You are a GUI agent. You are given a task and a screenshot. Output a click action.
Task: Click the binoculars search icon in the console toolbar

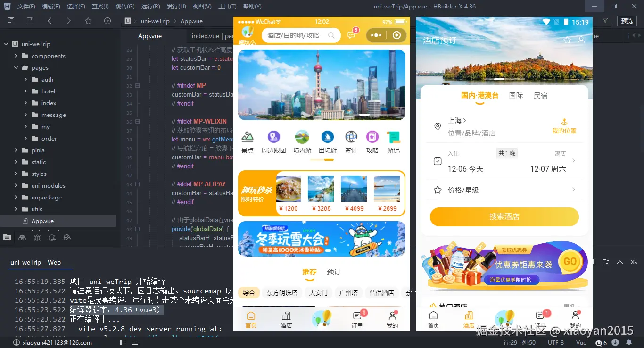click(22, 237)
